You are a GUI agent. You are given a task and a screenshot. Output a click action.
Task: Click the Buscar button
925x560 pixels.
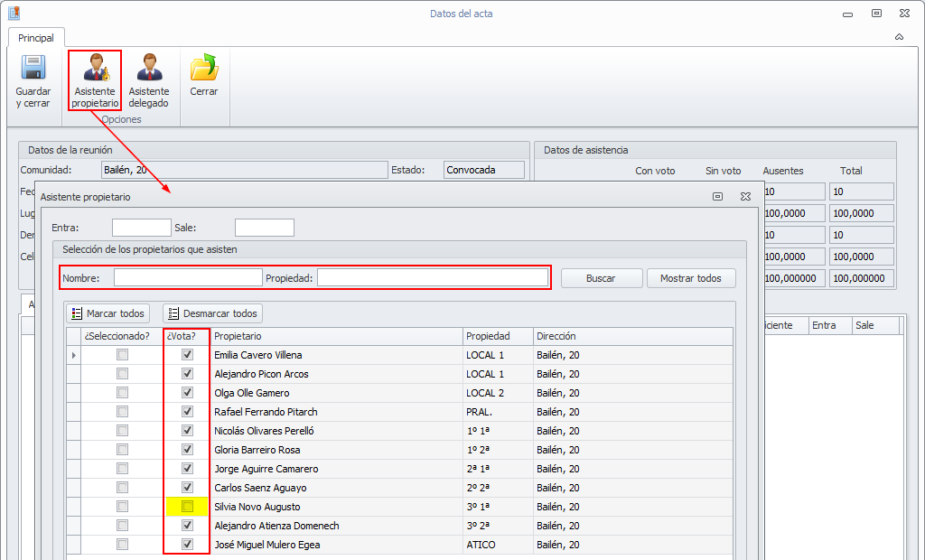coord(601,278)
